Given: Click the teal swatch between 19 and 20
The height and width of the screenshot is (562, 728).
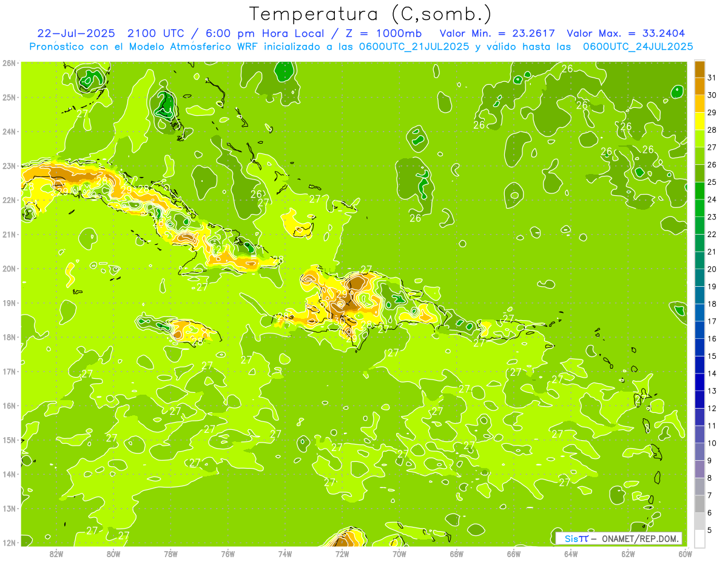Looking at the screenshot, I should click(x=699, y=278).
